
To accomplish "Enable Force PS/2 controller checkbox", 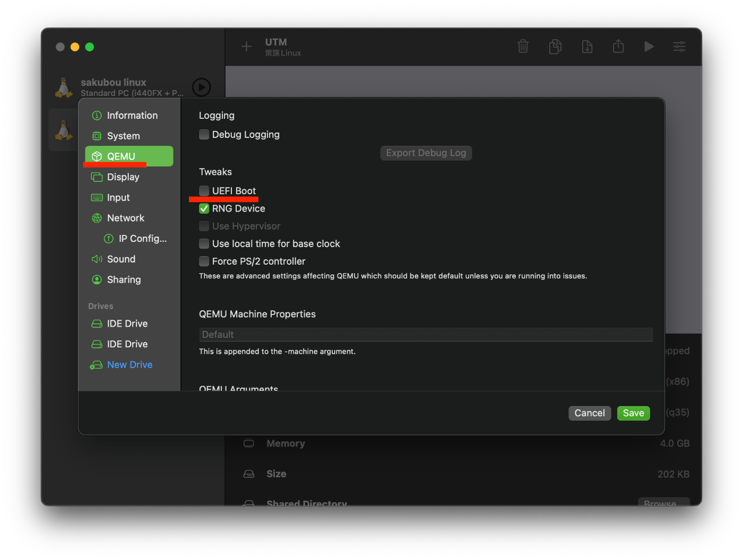I will coord(204,261).
